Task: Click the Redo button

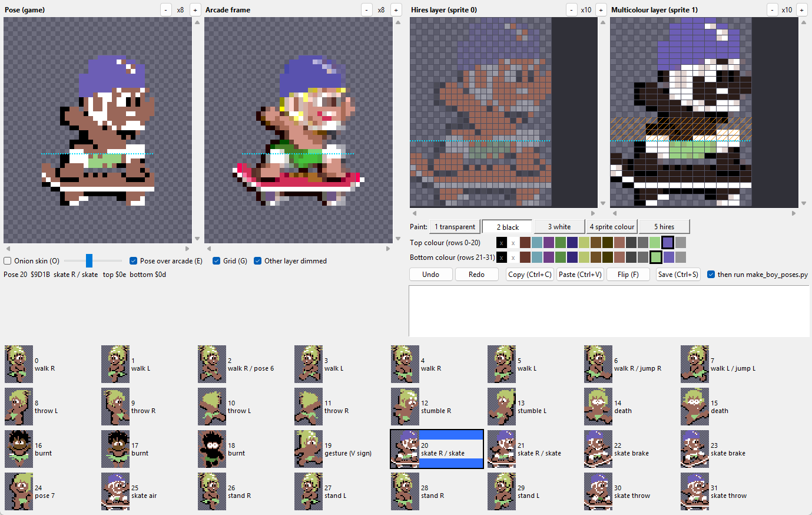Action: point(477,275)
